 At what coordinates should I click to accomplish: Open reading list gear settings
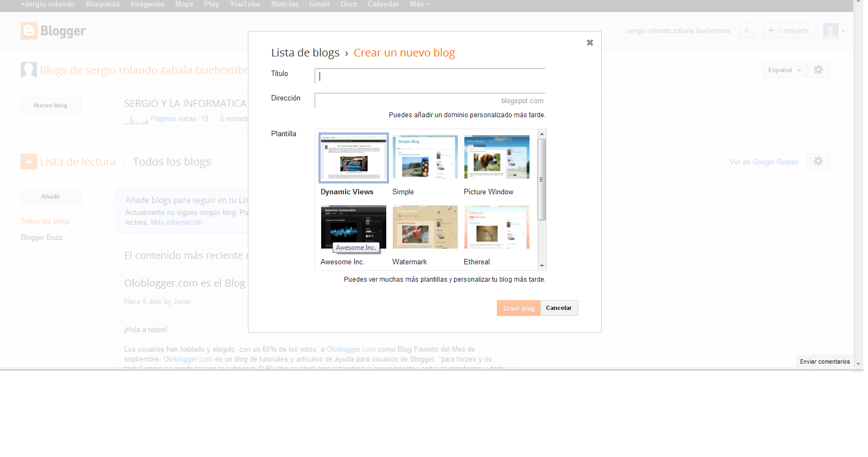click(818, 161)
